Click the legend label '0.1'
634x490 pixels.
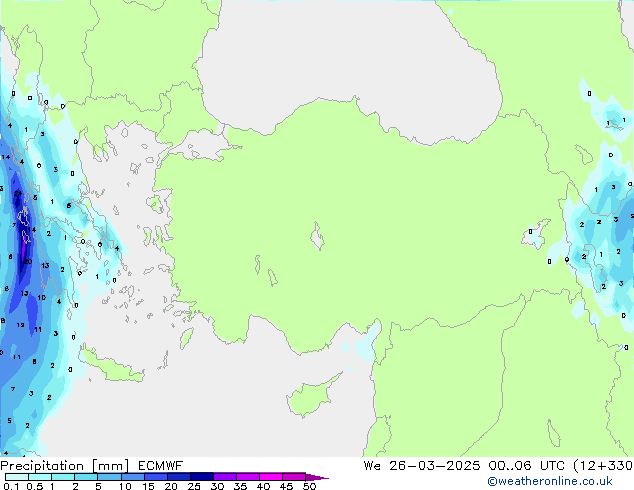11,486
